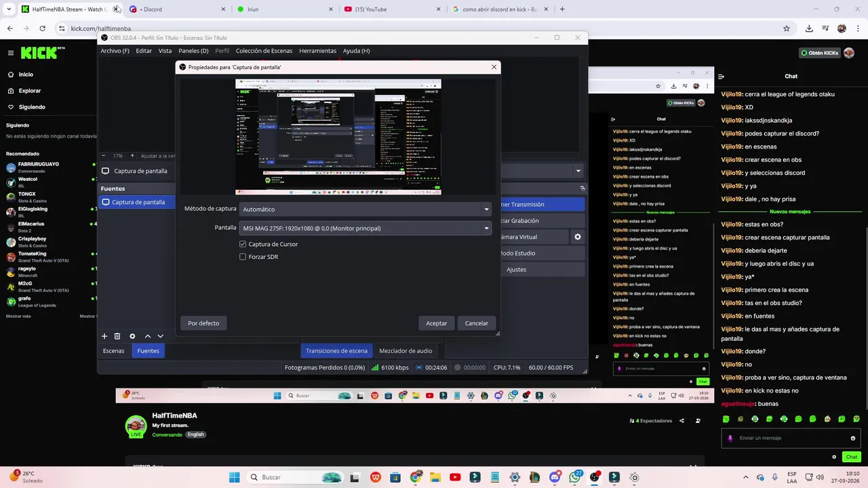The image size is (868, 488).
Task: Move source up with the up arrow
Action: [x=147, y=336]
